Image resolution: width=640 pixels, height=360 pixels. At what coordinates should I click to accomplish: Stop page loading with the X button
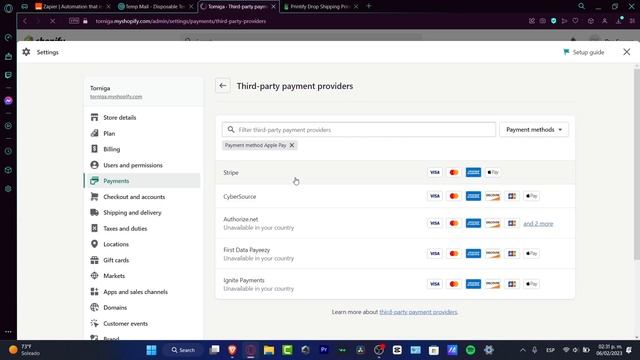[x=52, y=21]
